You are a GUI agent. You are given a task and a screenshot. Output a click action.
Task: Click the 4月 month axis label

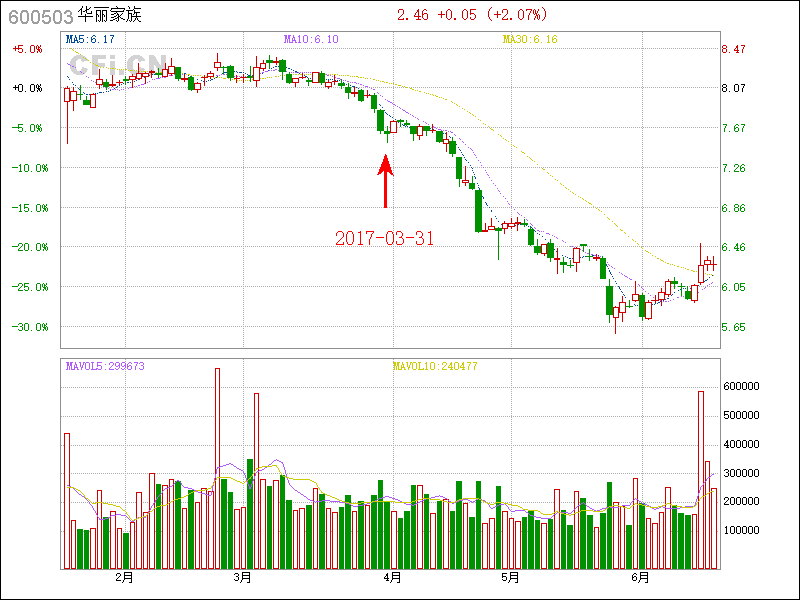[x=392, y=577]
